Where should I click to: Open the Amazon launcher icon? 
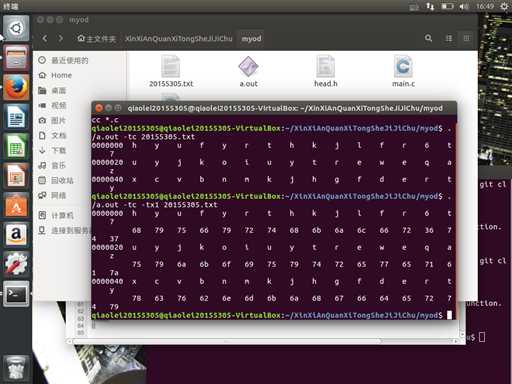[16, 235]
